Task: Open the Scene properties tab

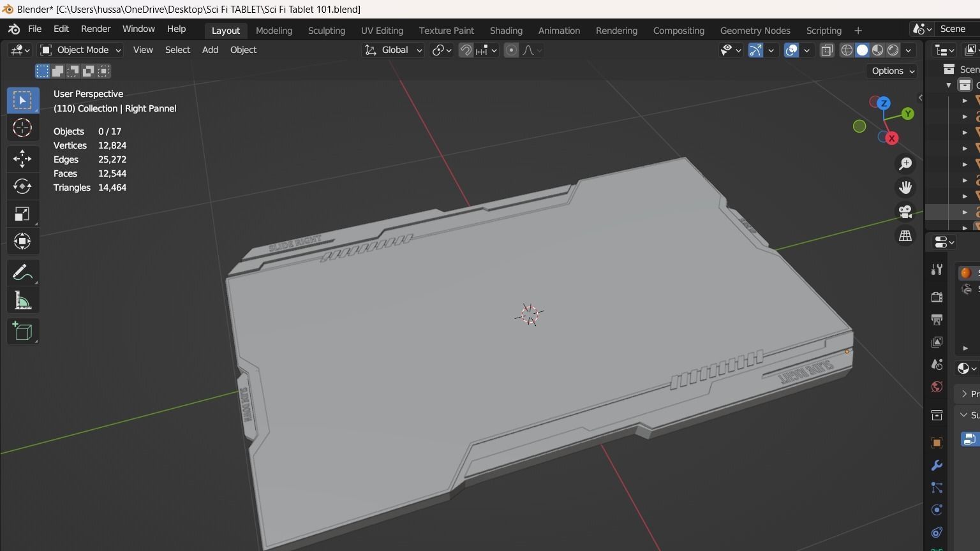Action: point(937,364)
